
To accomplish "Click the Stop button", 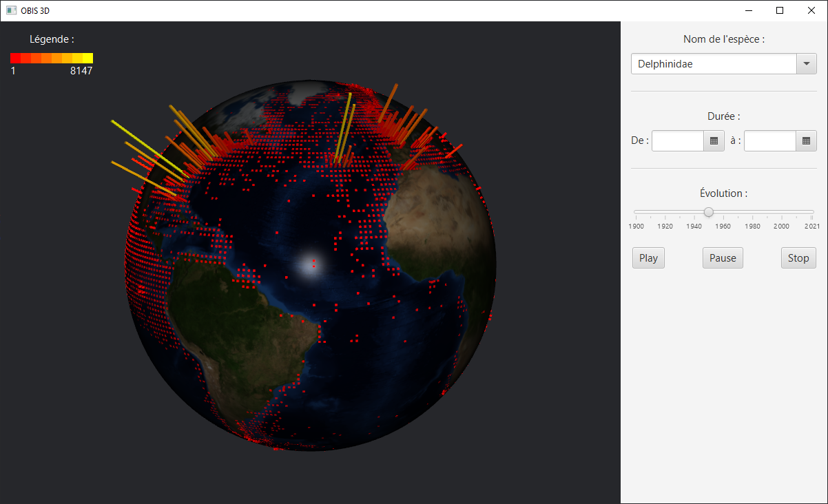I will pos(798,258).
